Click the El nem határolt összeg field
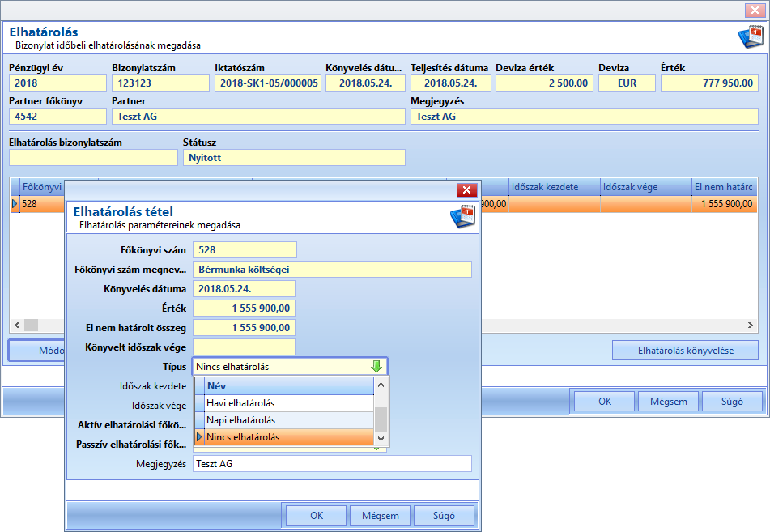 click(x=244, y=328)
